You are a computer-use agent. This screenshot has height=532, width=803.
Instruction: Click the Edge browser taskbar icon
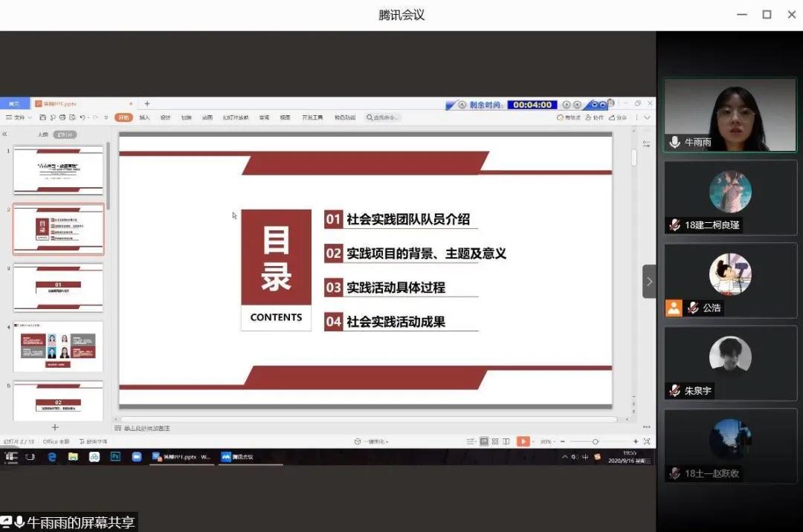pos(52,457)
